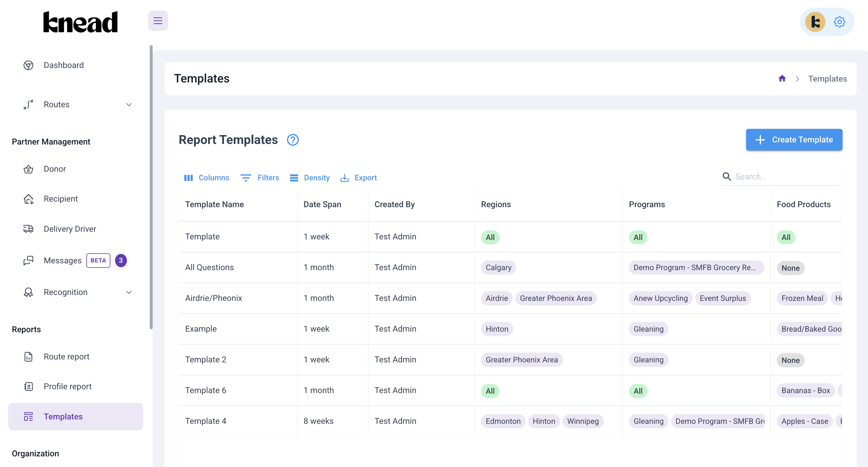Click the Messages chat icon
This screenshot has height=467, width=868.
28,261
